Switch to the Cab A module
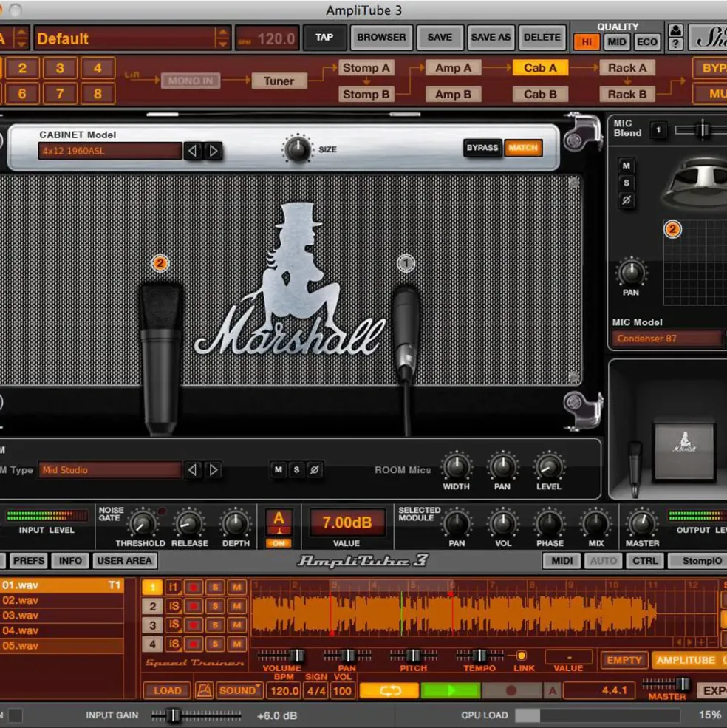This screenshot has height=728, width=727. [x=540, y=68]
